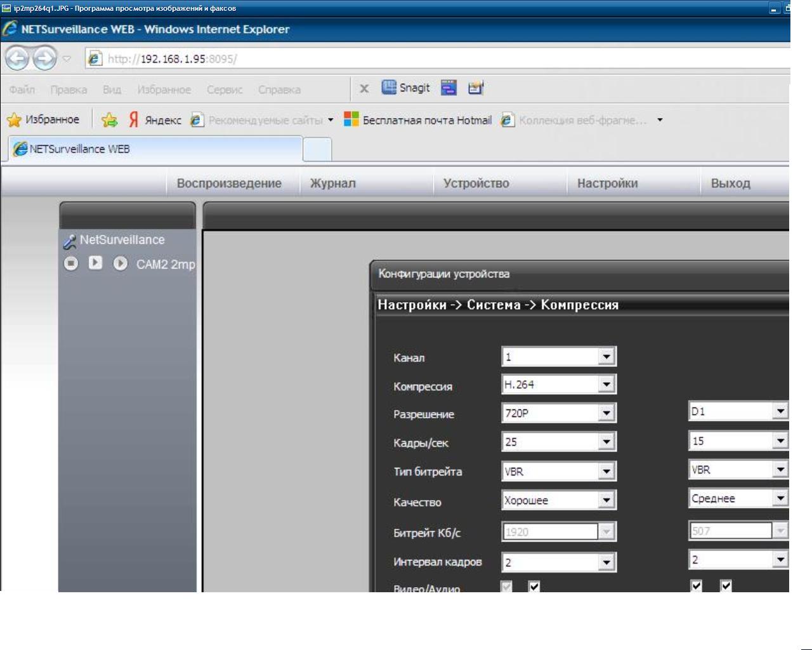Open the extra stream resolution dropdown showing D1
The image size is (812, 650).
coord(780,411)
